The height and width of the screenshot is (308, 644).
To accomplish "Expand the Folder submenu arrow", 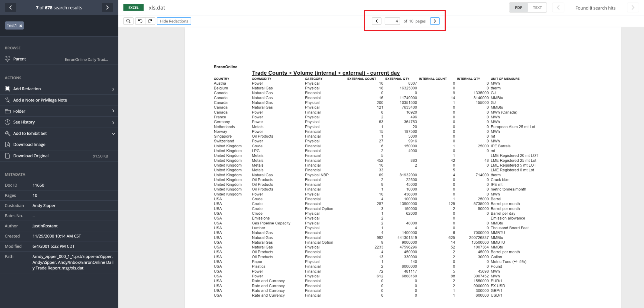I will click(x=113, y=111).
